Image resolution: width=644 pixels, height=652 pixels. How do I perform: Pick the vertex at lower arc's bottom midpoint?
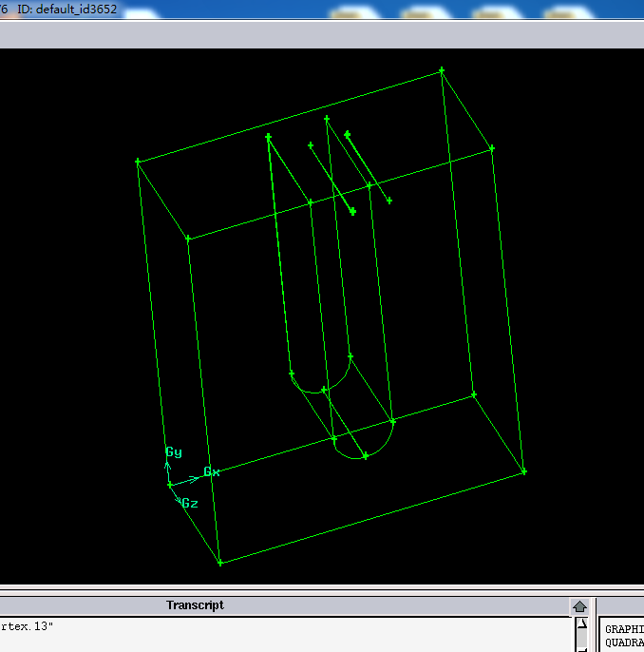(365, 457)
